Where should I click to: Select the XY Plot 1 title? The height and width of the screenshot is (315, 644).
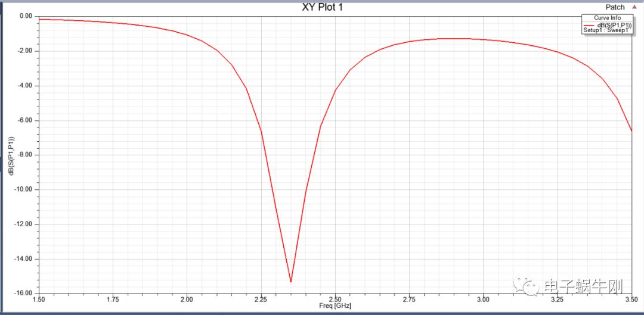(x=323, y=7)
